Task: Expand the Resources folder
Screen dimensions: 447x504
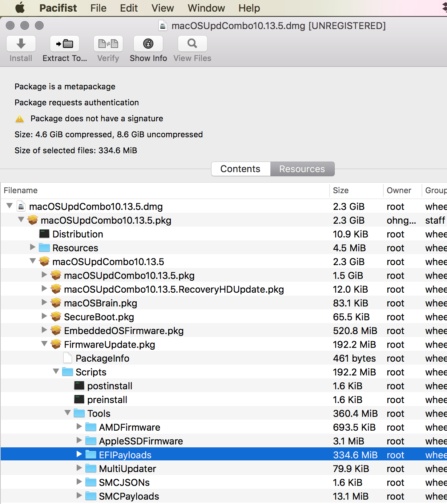Action: click(33, 247)
